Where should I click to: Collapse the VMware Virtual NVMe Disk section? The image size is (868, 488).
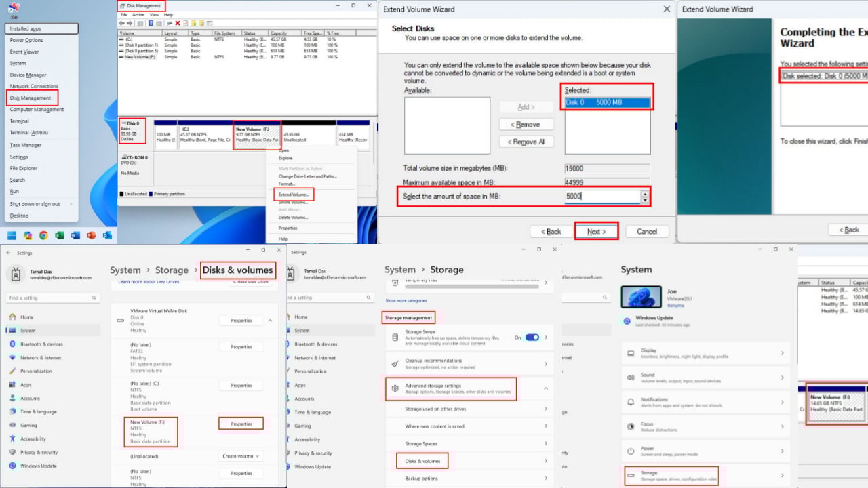(x=270, y=321)
